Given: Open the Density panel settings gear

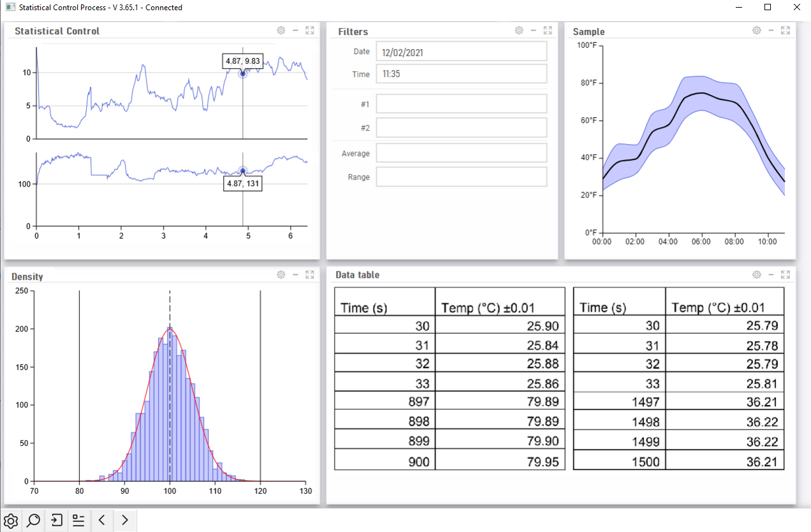Looking at the screenshot, I should click(281, 275).
